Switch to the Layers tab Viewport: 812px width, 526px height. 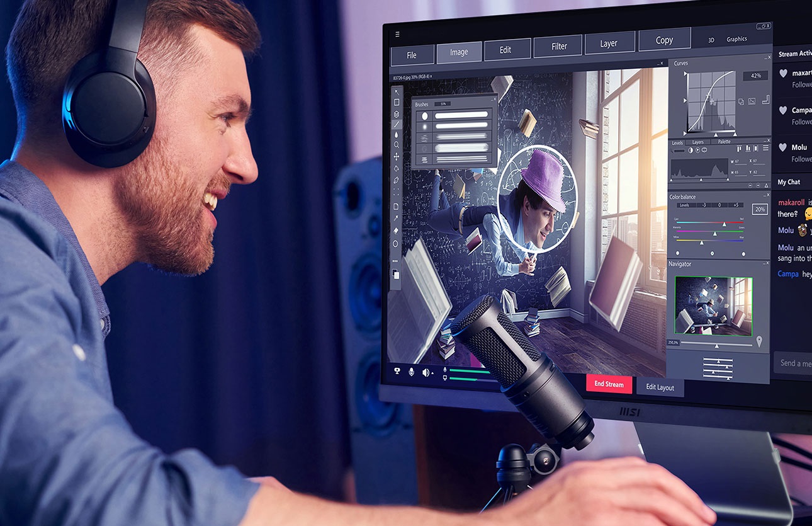697,142
